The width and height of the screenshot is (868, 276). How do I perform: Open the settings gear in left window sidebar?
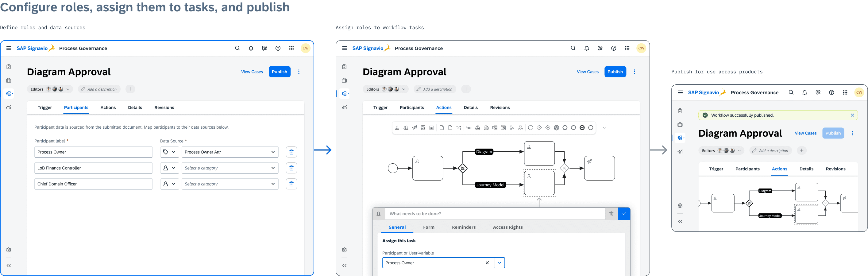(x=9, y=250)
